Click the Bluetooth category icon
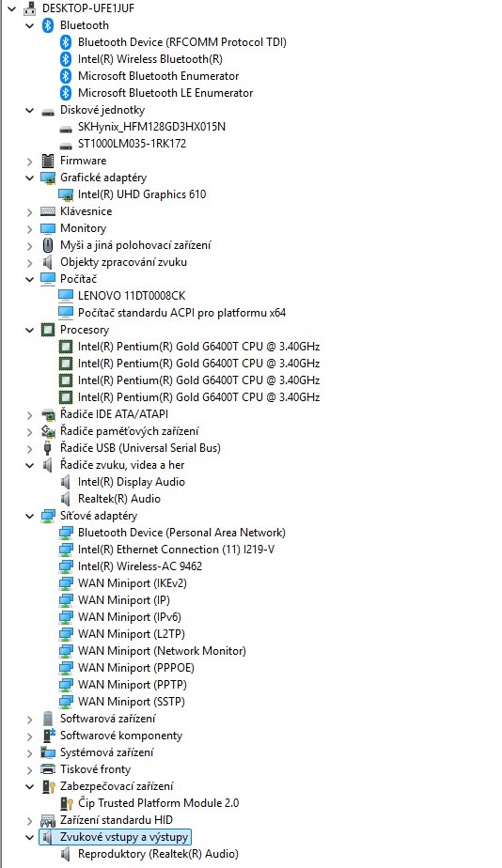Screen dimensions: 502x868 tap(48, 25)
